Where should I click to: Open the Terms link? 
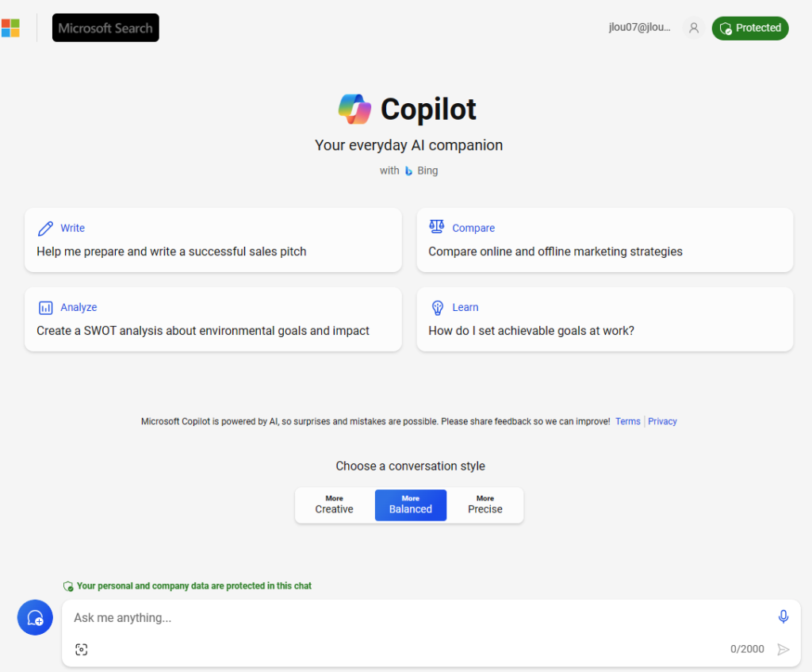pyautogui.click(x=628, y=421)
